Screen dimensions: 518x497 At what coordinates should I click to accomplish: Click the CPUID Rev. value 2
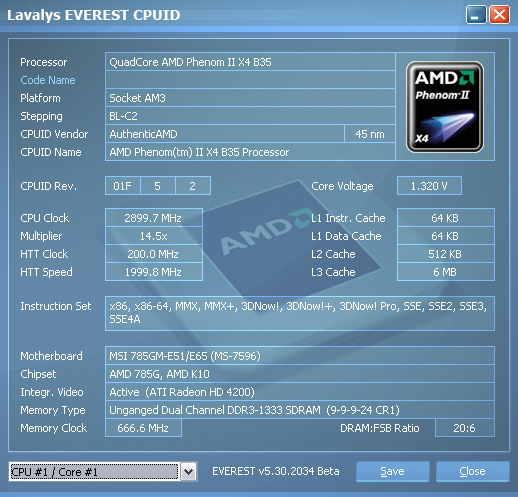point(193,186)
